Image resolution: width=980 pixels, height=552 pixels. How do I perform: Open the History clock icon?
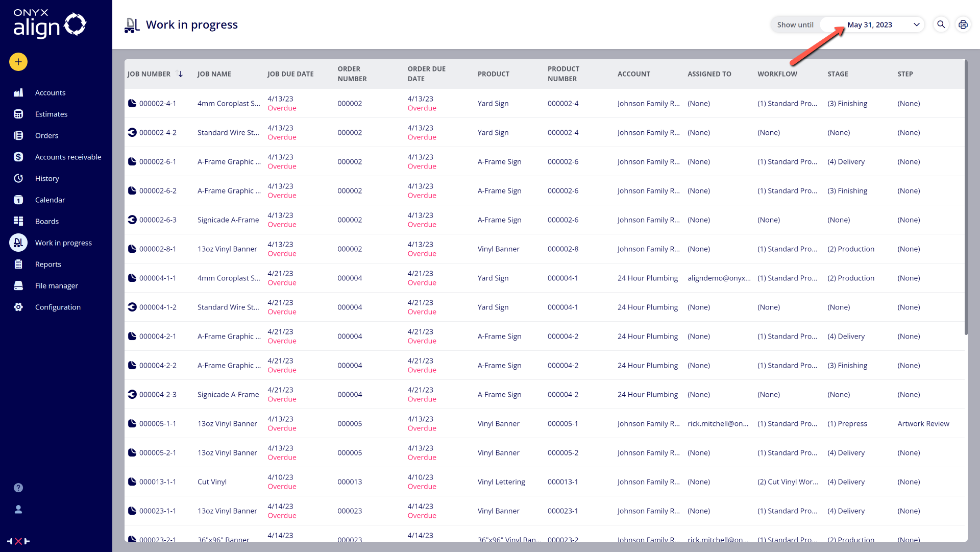(18, 178)
